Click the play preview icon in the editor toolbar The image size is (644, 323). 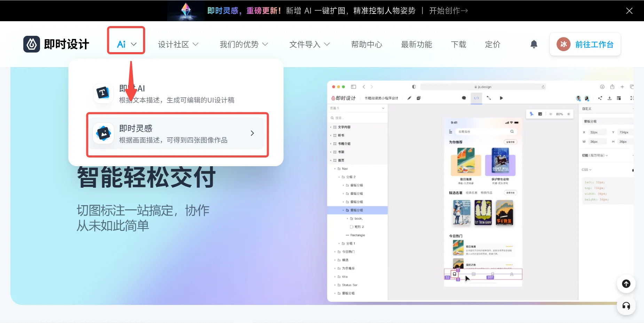[x=502, y=98]
